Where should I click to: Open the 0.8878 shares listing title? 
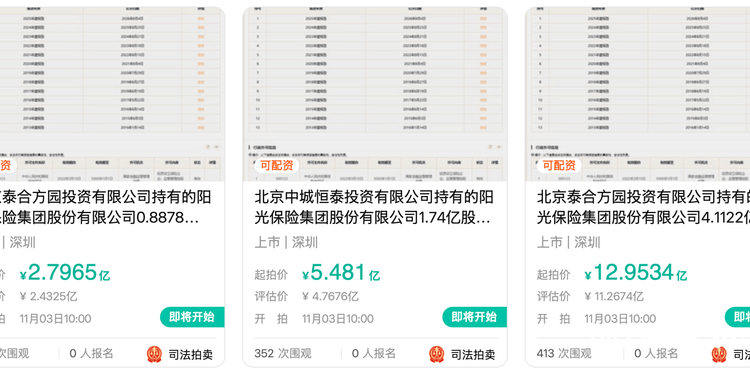[106, 207]
